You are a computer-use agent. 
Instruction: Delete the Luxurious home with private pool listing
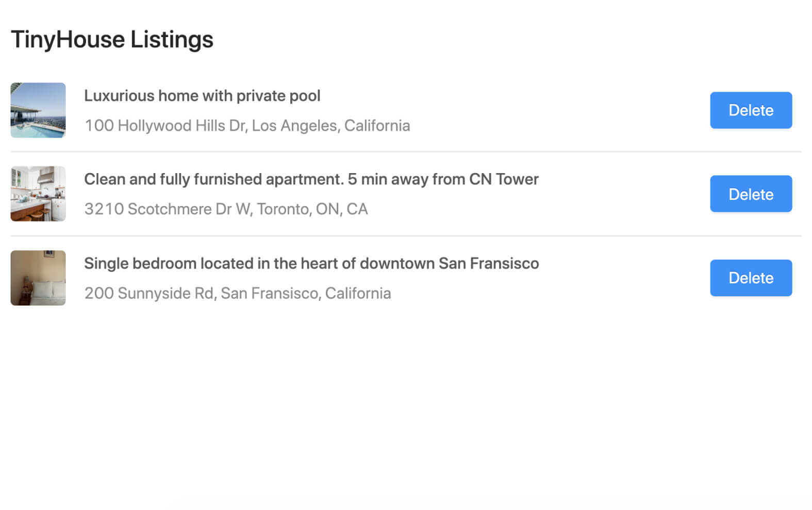(751, 110)
